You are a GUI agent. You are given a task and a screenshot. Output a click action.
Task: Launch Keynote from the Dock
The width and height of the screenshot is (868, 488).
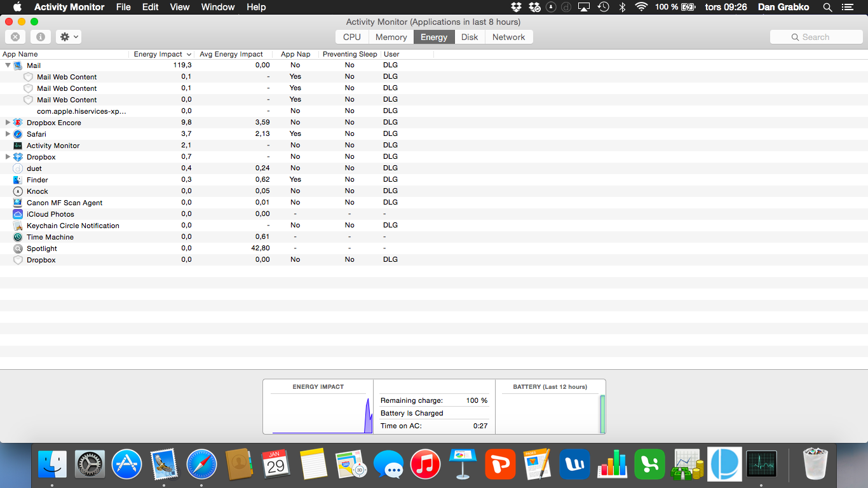pos(463,464)
